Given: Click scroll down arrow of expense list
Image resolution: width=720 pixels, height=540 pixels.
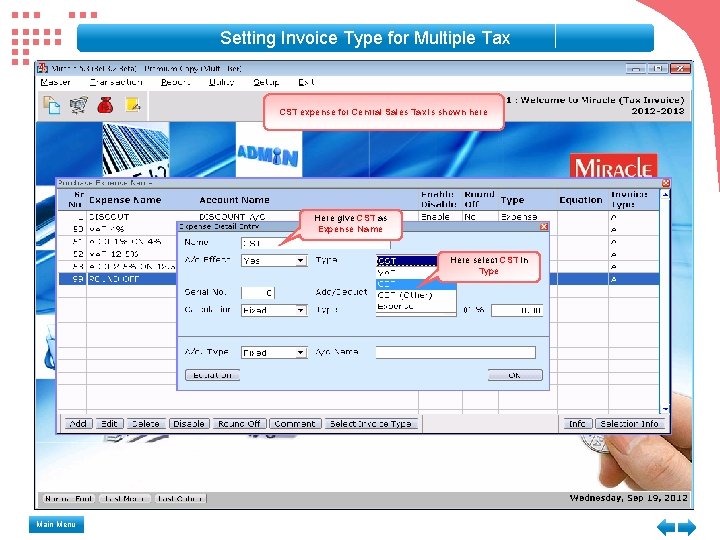Looking at the screenshot, I should pyautogui.click(x=665, y=408).
